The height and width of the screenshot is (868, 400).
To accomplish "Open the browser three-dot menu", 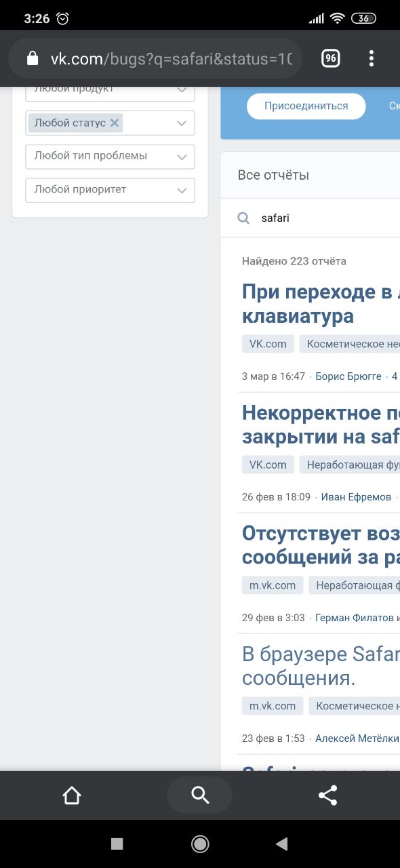I will point(371,58).
